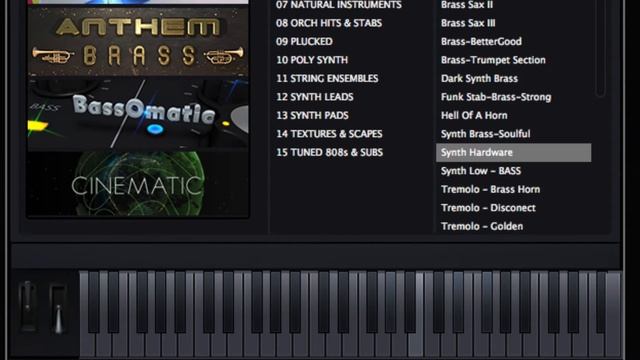The image size is (640, 360).
Task: Open the Anthem Brass library thumbnail
Action: (138, 41)
